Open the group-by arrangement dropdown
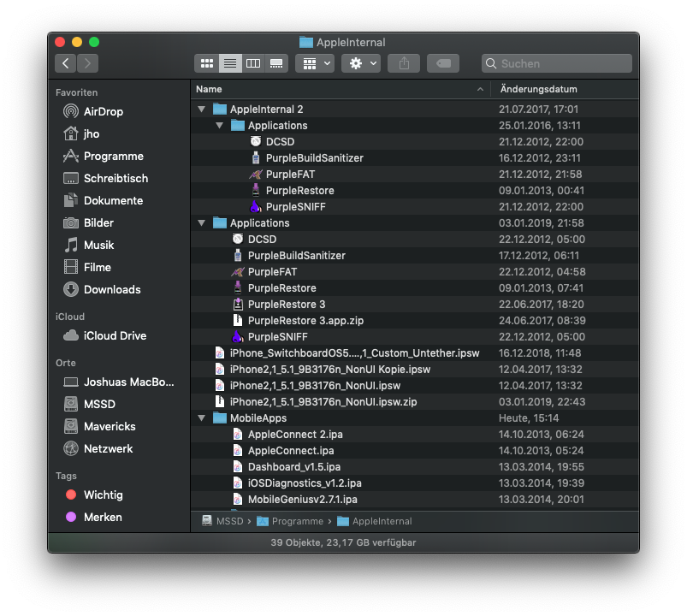 click(315, 63)
